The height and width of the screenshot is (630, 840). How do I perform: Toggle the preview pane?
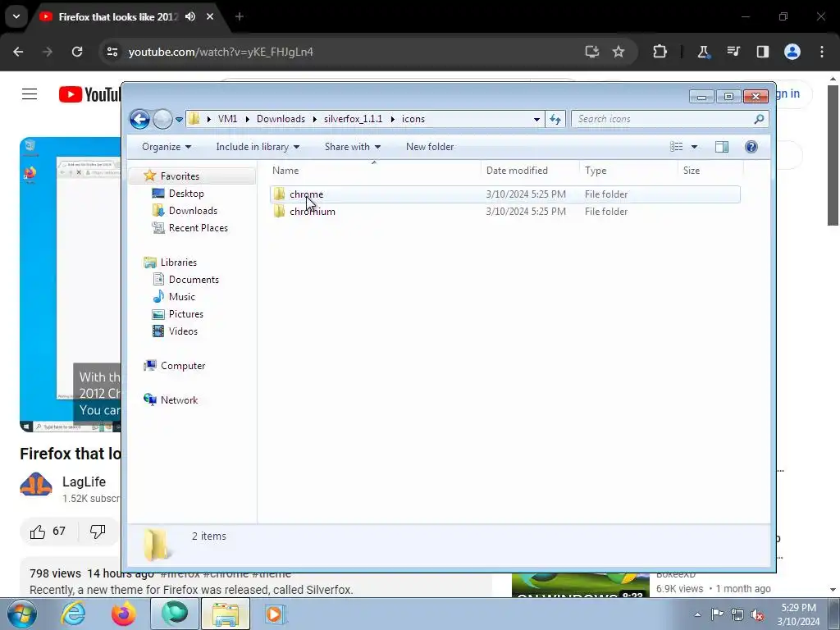722,147
